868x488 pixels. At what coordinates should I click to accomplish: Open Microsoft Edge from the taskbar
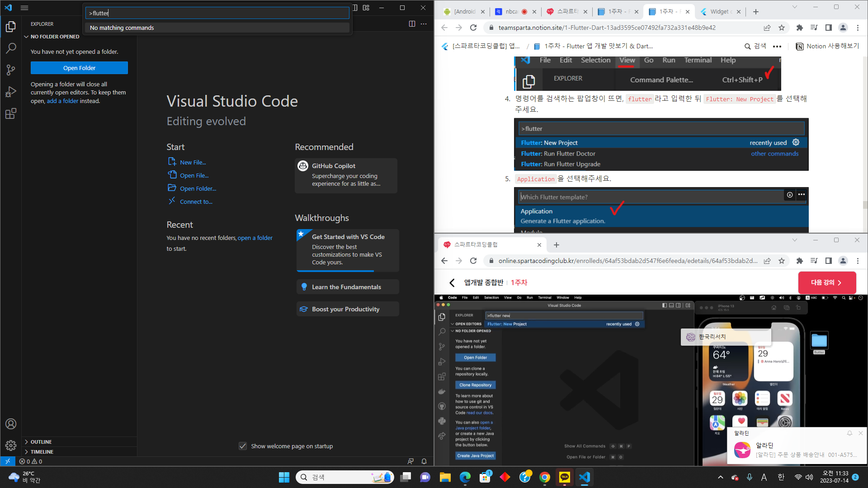(x=465, y=477)
